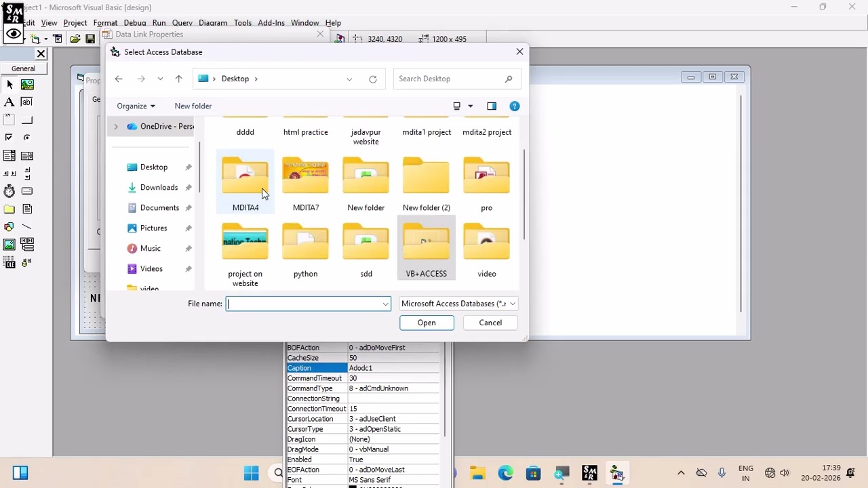Select the Frame control tool
Viewport: 868px width, 488px height.
pos(9,120)
